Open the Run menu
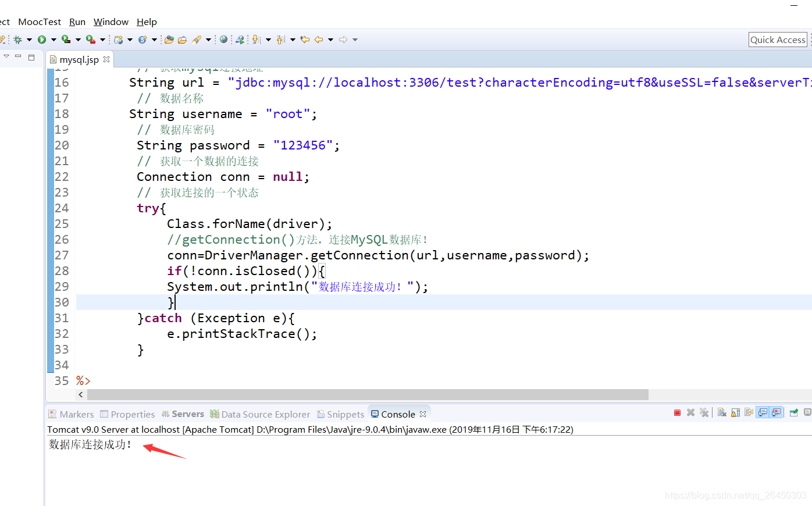 click(x=77, y=22)
